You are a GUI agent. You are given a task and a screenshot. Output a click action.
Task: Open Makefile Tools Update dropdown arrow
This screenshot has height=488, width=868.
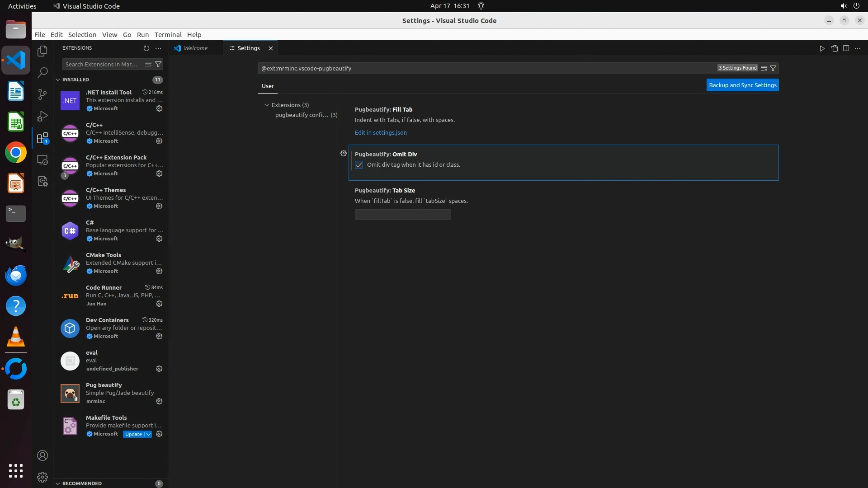coord(148,434)
